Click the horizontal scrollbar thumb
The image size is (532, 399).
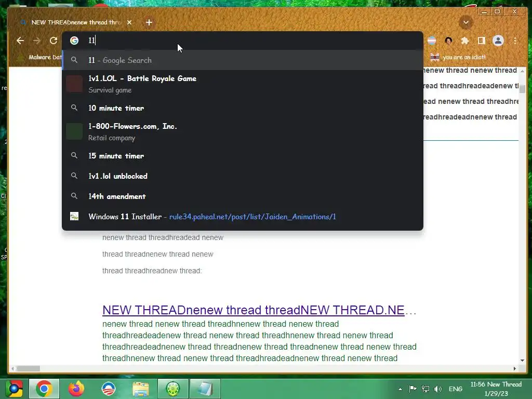pos(28,368)
